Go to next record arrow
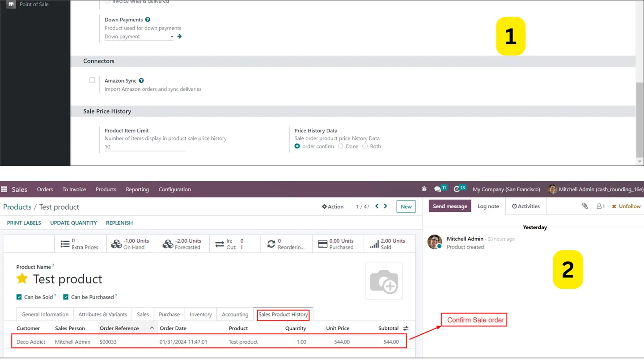The width and height of the screenshot is (644, 362). 386,206
